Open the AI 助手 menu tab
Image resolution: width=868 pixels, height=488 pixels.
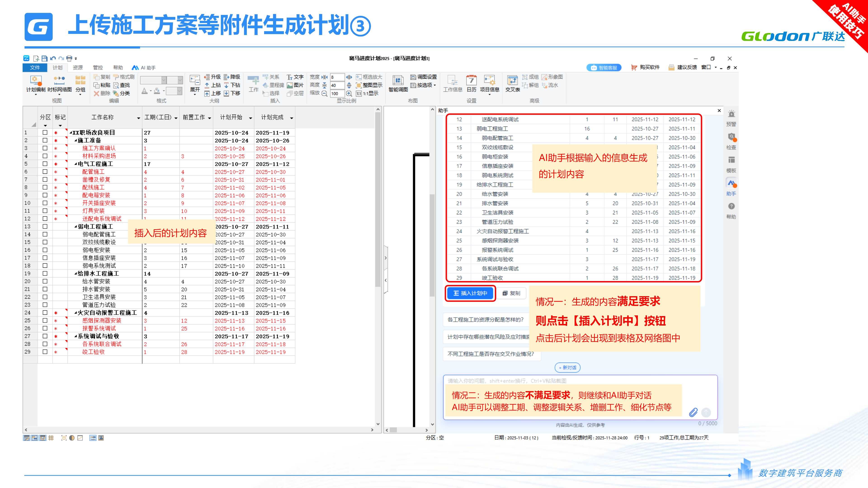144,68
